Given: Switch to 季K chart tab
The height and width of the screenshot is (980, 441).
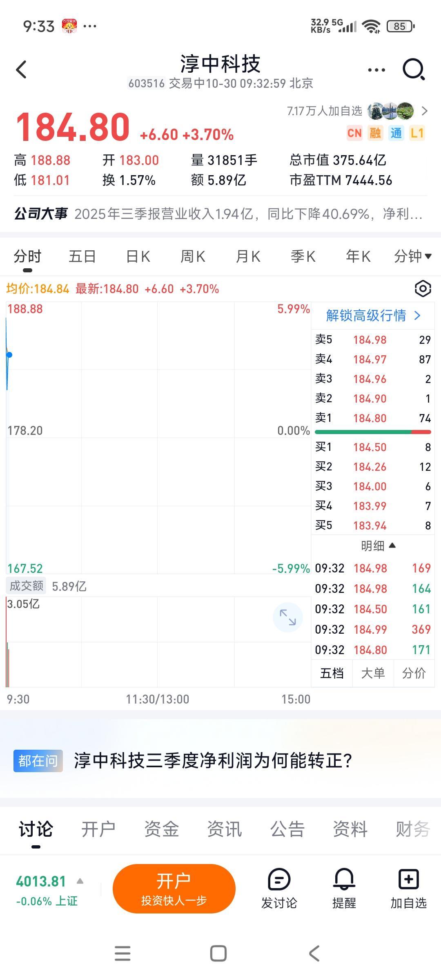Looking at the screenshot, I should [303, 256].
